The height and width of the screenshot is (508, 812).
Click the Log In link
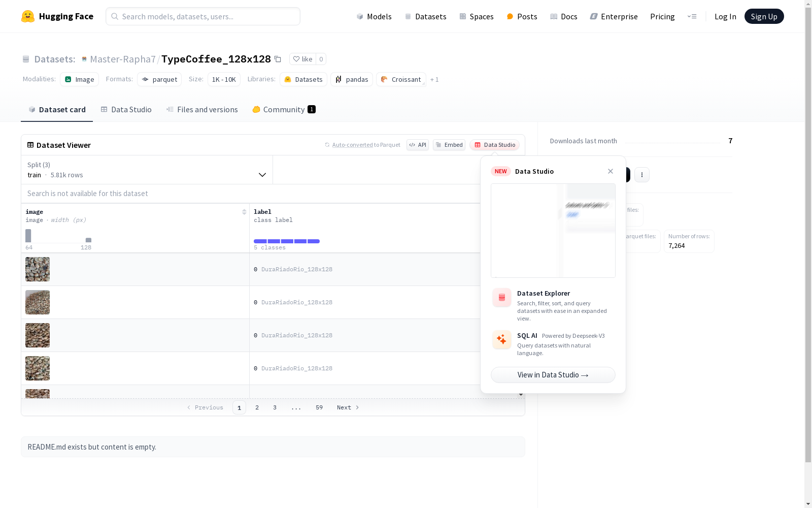725,16
